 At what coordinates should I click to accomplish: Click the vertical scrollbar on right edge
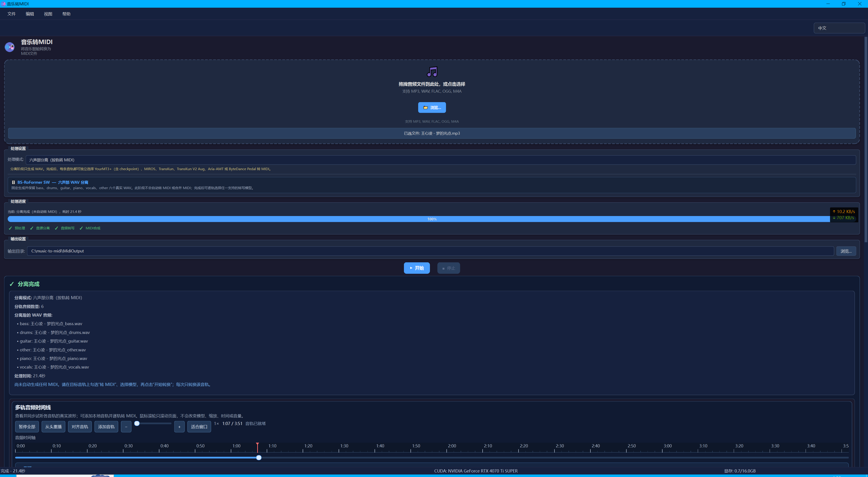pos(866,139)
